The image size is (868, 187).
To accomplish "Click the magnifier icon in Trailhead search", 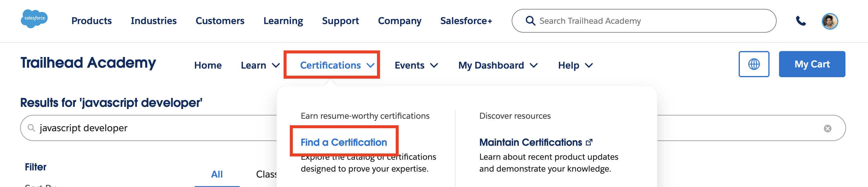I will [x=530, y=21].
